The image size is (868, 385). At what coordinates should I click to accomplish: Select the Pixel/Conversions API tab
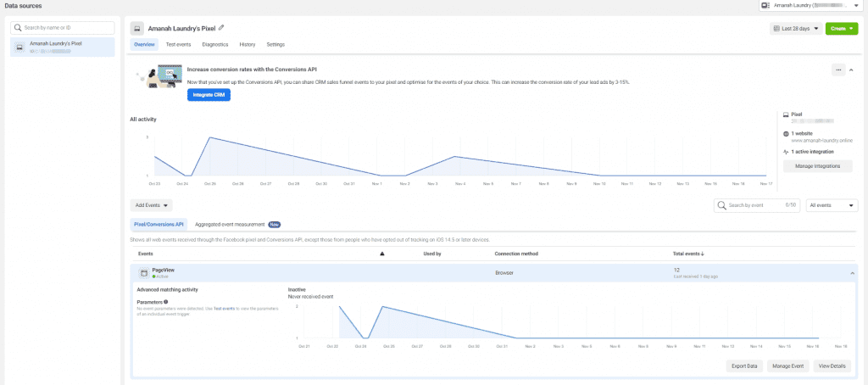point(159,225)
